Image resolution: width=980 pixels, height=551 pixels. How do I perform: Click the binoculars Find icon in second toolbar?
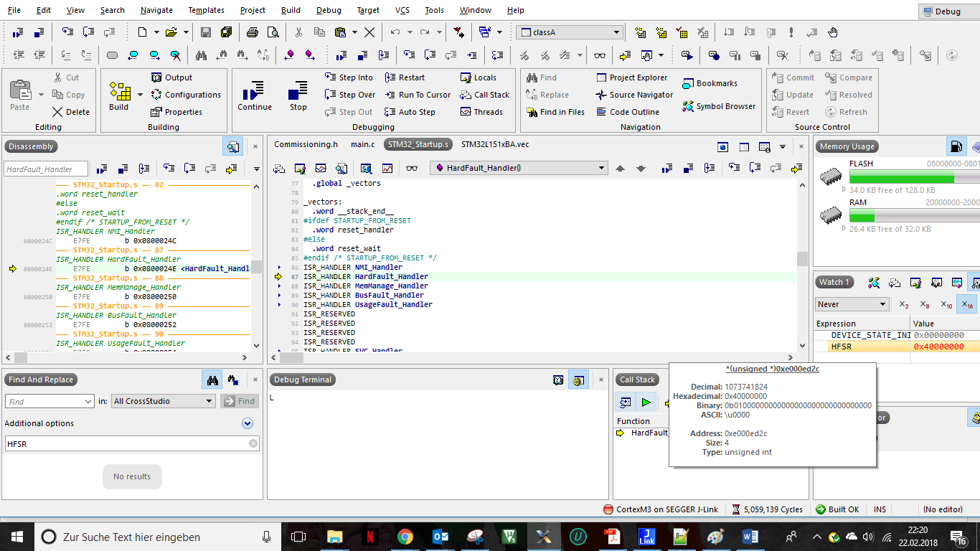coord(201,55)
